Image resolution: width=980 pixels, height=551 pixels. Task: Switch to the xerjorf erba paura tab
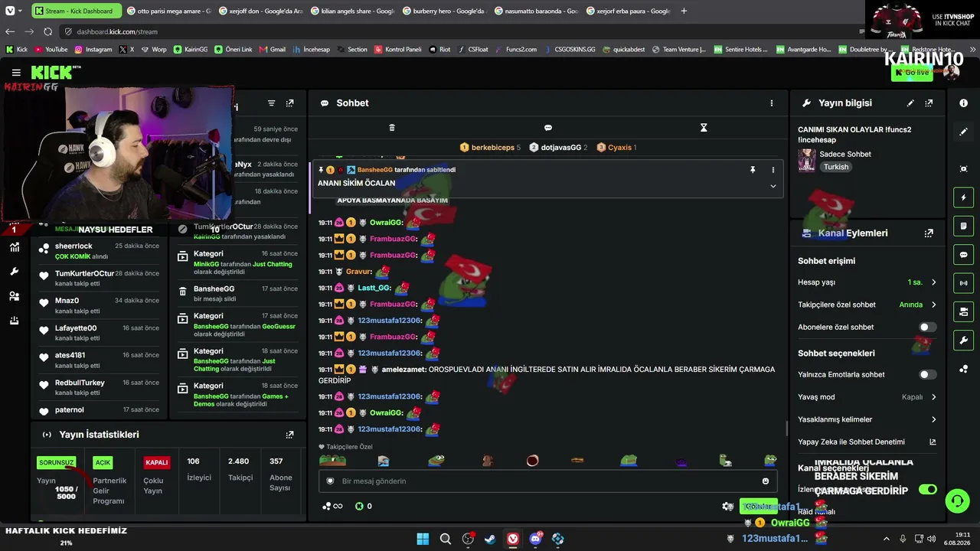click(628, 11)
